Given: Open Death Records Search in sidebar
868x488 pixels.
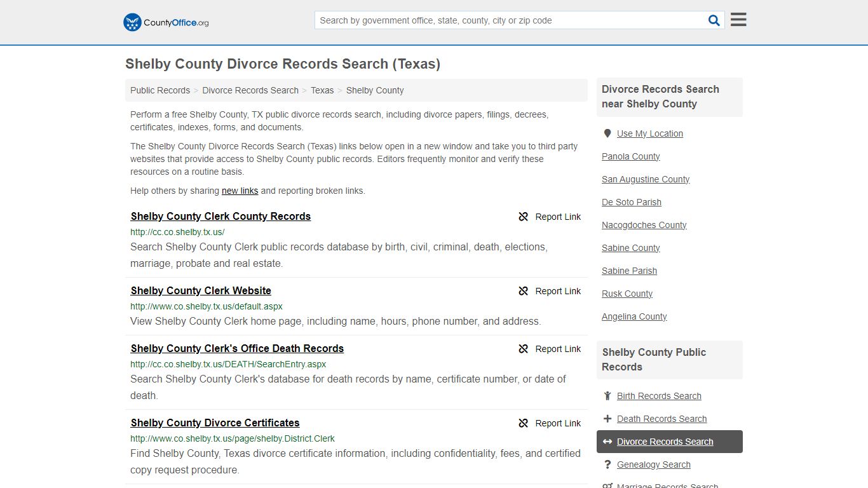Looking at the screenshot, I should click(662, 419).
